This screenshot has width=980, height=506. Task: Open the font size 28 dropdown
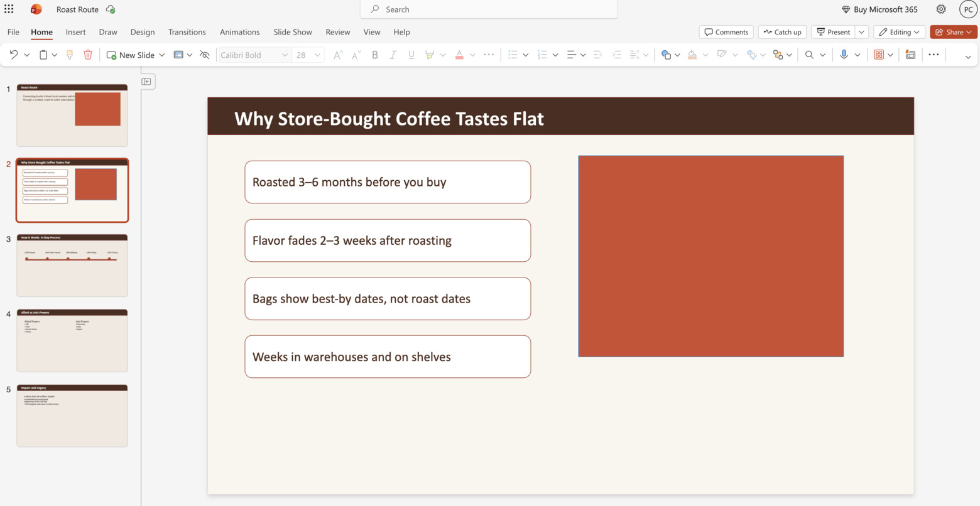click(x=317, y=55)
